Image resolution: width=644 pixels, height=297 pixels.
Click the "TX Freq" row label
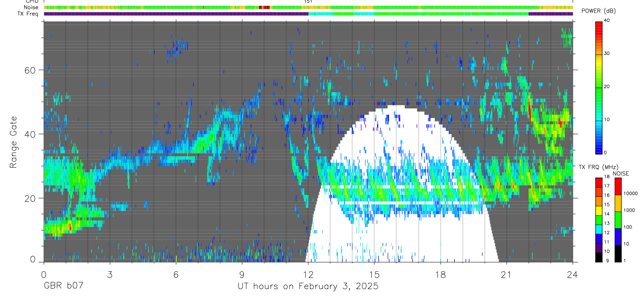[28, 14]
